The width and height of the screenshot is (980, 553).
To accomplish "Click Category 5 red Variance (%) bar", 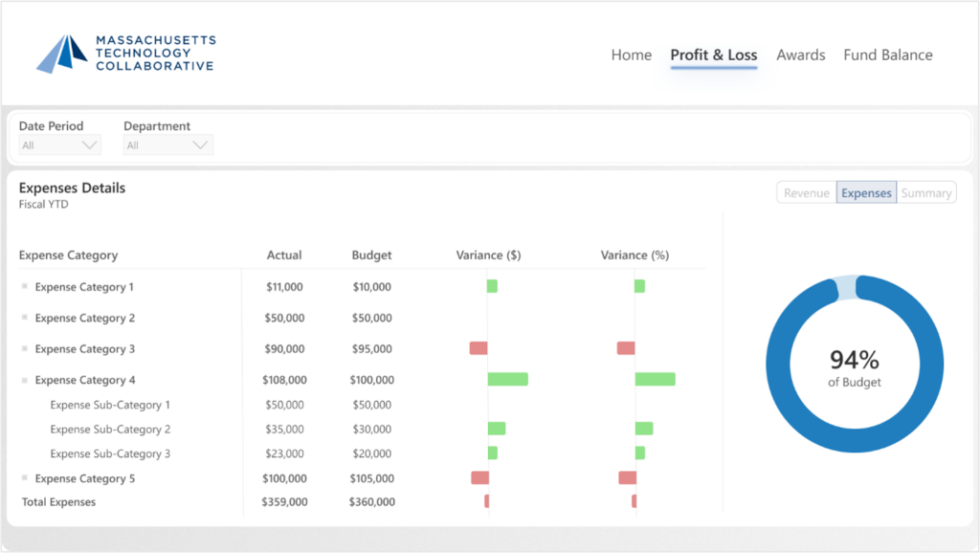I will point(628,478).
